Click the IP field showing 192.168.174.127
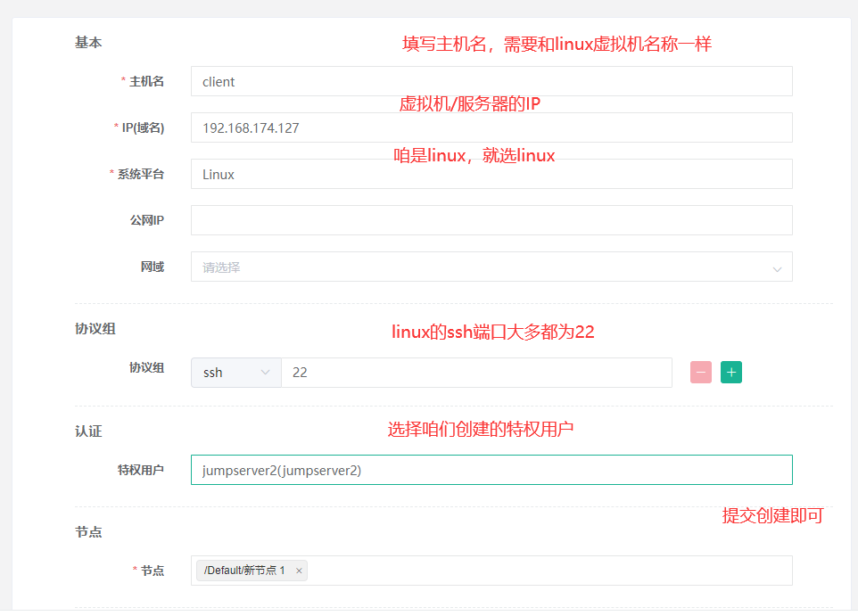This screenshot has height=616, width=858. point(491,127)
